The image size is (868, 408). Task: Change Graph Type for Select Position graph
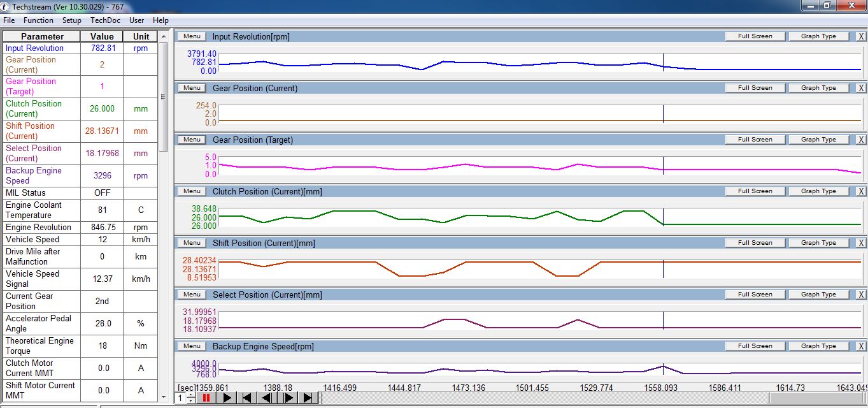click(818, 295)
